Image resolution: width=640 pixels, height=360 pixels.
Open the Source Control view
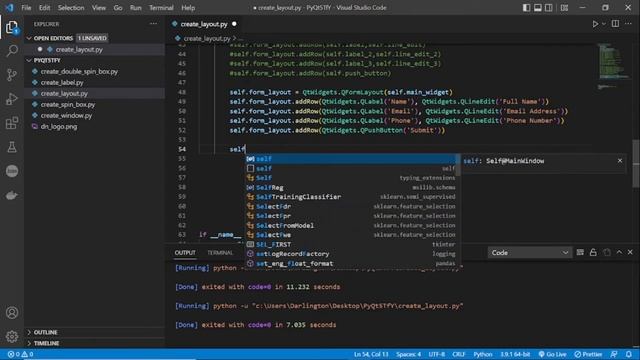[x=12, y=75]
